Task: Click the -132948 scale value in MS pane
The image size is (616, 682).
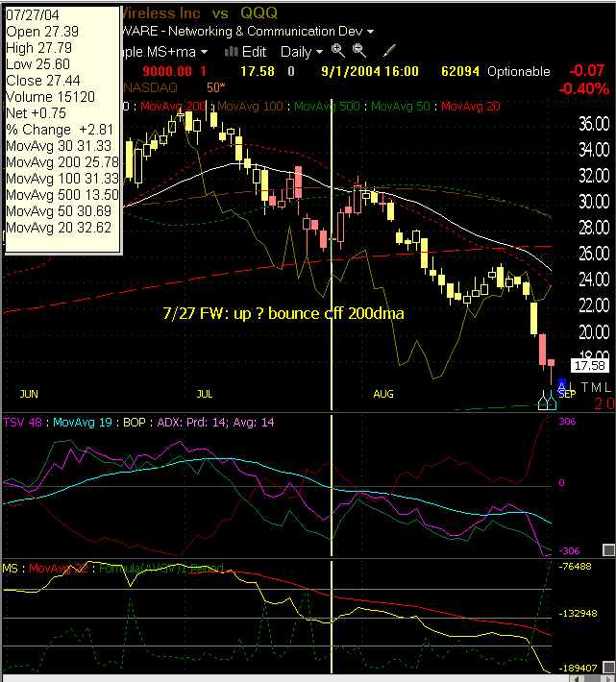Action: pos(578,613)
